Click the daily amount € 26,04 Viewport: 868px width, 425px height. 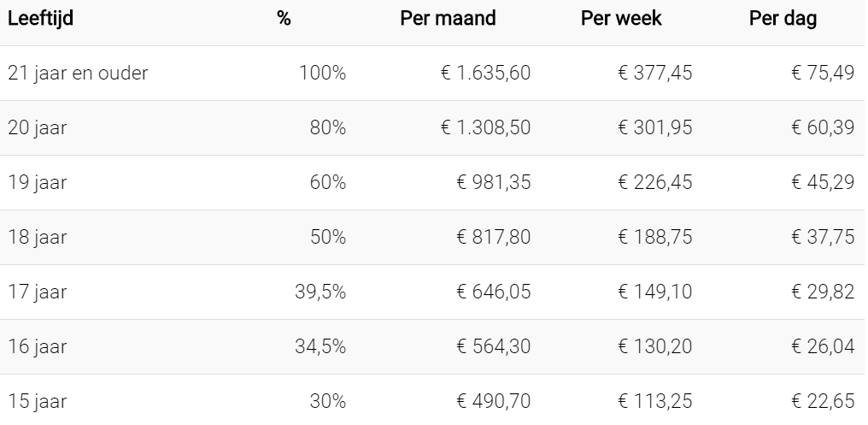pos(823,347)
